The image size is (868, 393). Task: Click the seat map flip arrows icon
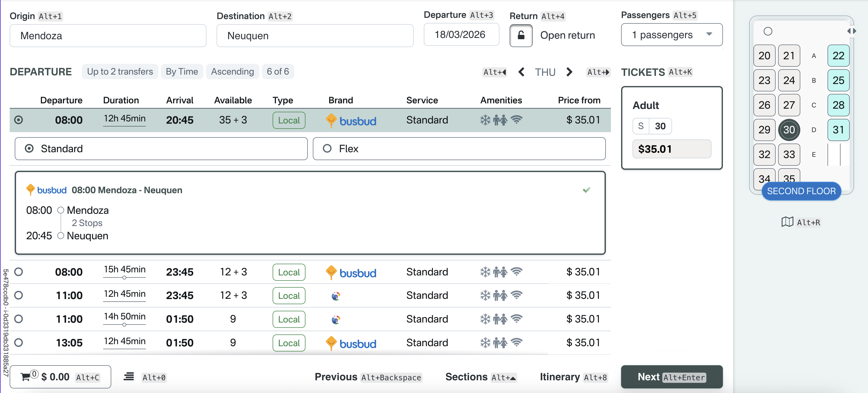pyautogui.click(x=851, y=31)
